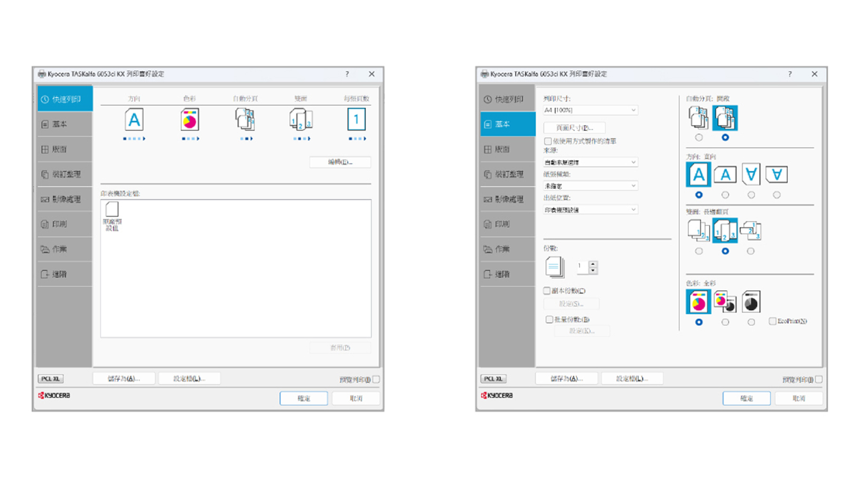Click the 編輯(E) edit button
Viewport: 868px width, 478px height.
click(340, 162)
